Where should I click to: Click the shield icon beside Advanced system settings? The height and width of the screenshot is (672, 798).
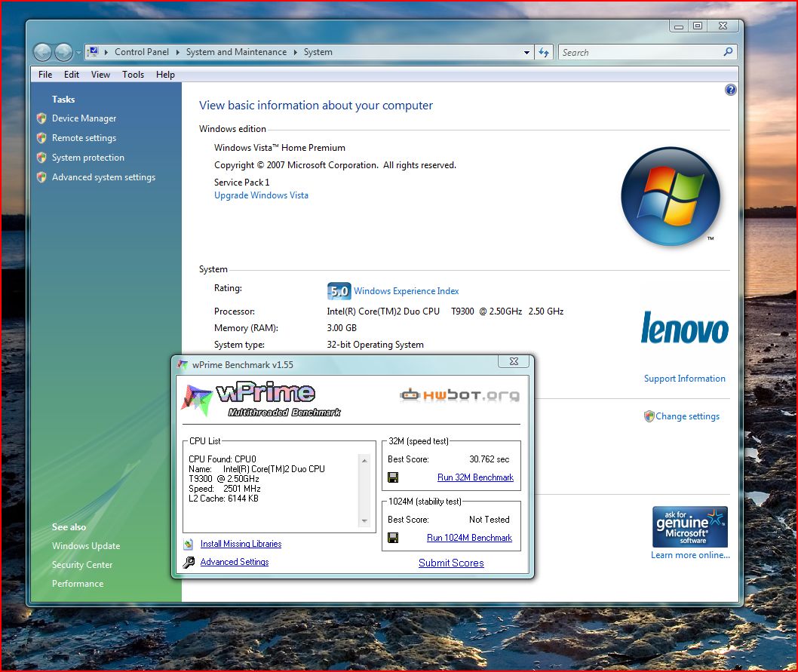click(x=41, y=177)
